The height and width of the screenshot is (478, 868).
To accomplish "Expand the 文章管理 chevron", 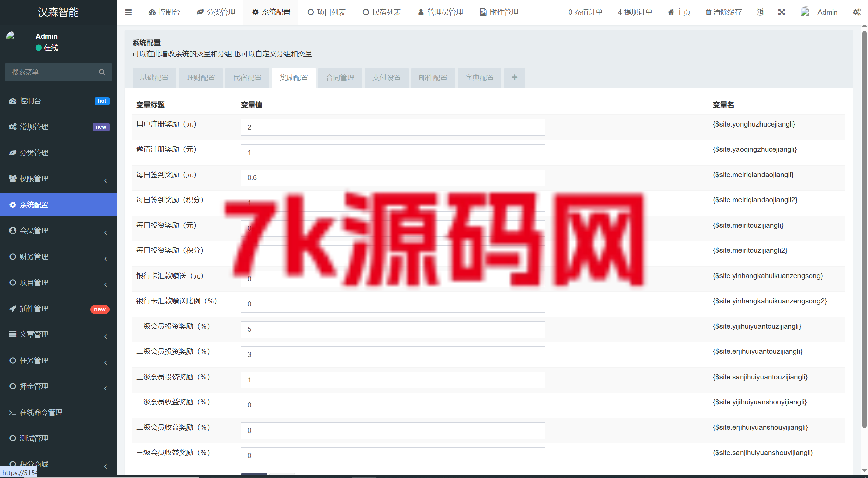I will coord(106,337).
